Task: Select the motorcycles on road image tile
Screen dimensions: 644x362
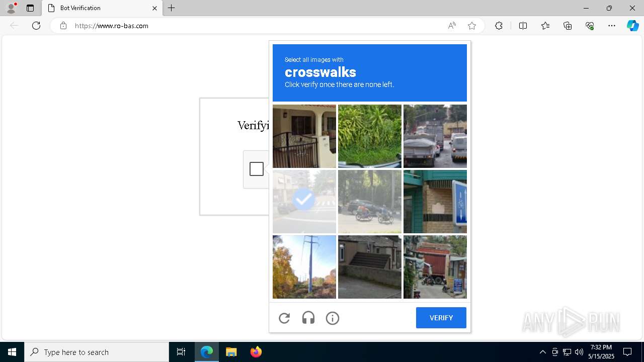Action: [370, 202]
